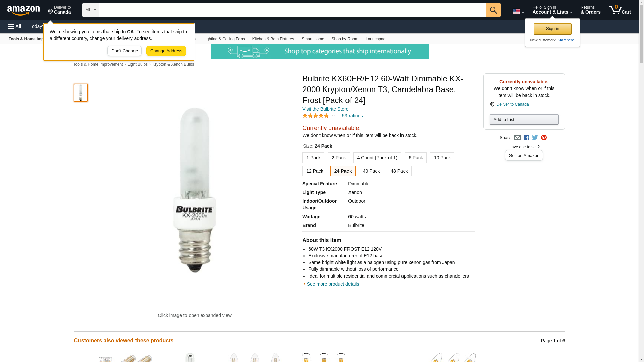The image size is (644, 362).
Task: Select the 12 Pack size option
Action: pos(315,171)
